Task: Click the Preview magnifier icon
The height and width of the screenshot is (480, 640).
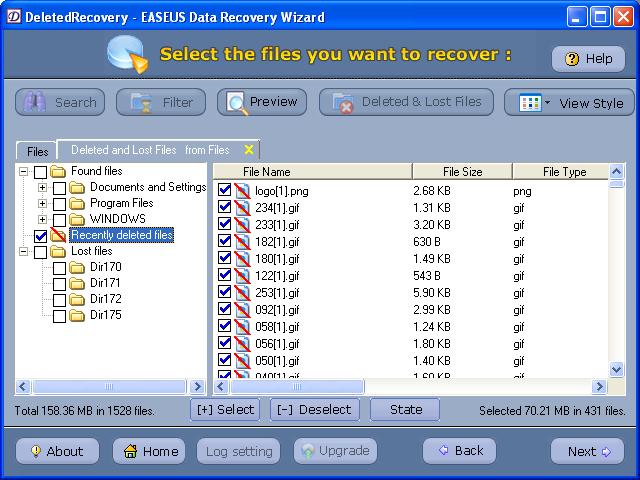Action: tap(237, 103)
